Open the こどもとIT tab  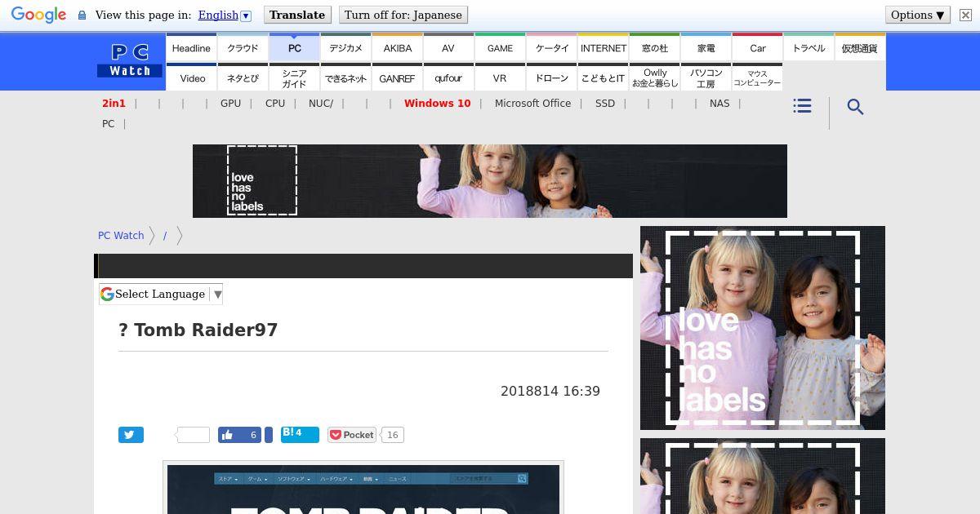point(603,78)
